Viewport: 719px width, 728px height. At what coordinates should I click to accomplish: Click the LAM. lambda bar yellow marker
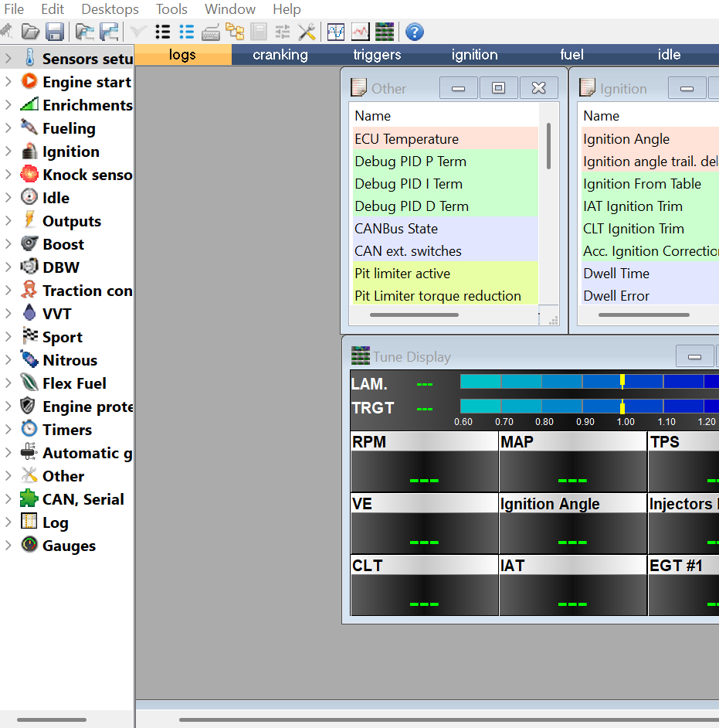click(x=622, y=381)
